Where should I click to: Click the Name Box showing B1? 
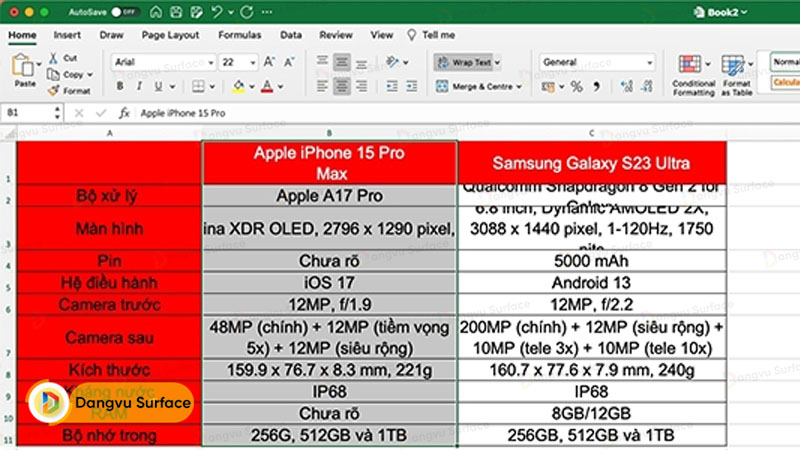(31, 113)
